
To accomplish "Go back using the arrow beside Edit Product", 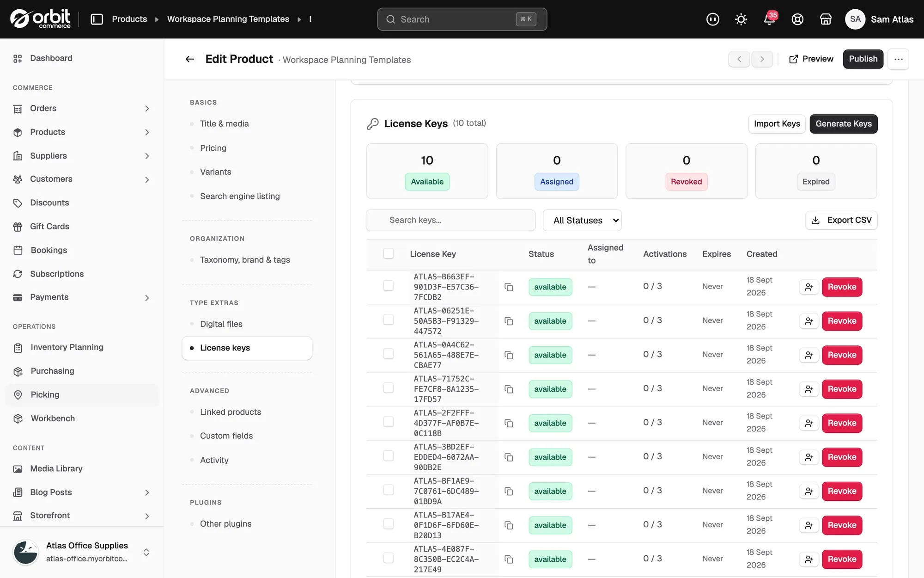I will tap(189, 59).
